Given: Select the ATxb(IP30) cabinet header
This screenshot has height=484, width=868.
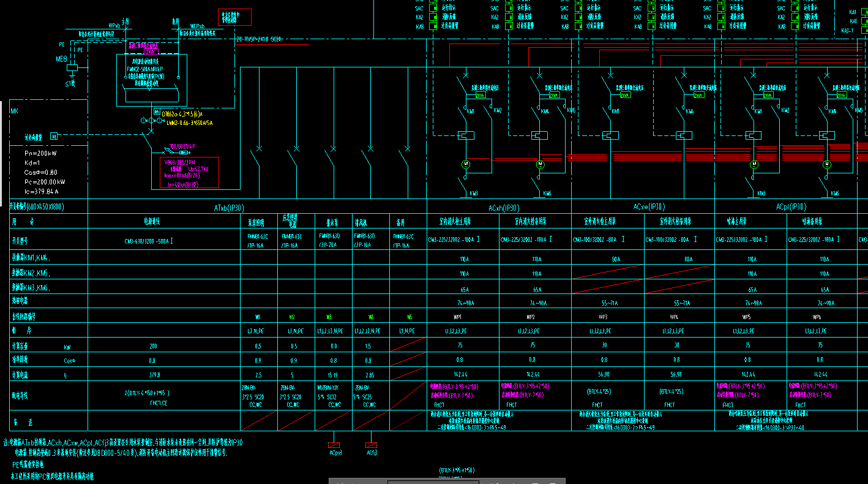Looking at the screenshot, I should pyautogui.click(x=230, y=208).
